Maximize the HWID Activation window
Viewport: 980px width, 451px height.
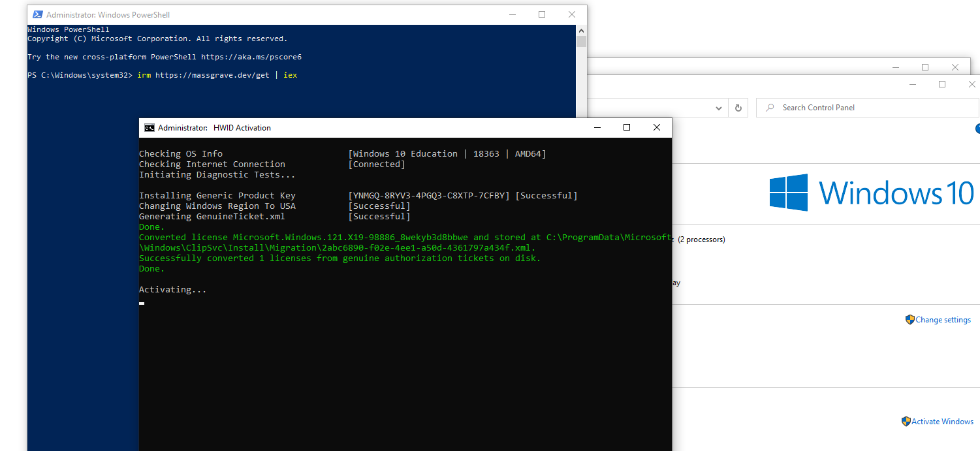pos(627,128)
